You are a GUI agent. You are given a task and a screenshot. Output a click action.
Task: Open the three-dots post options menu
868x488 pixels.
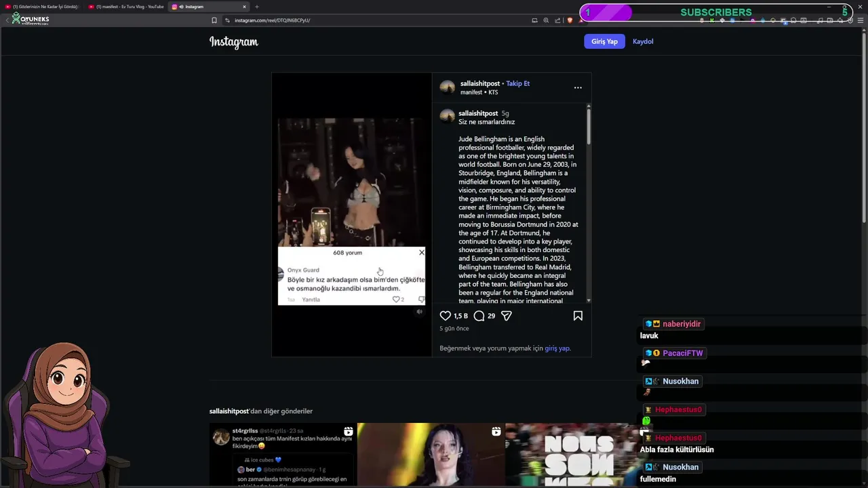pos(578,87)
